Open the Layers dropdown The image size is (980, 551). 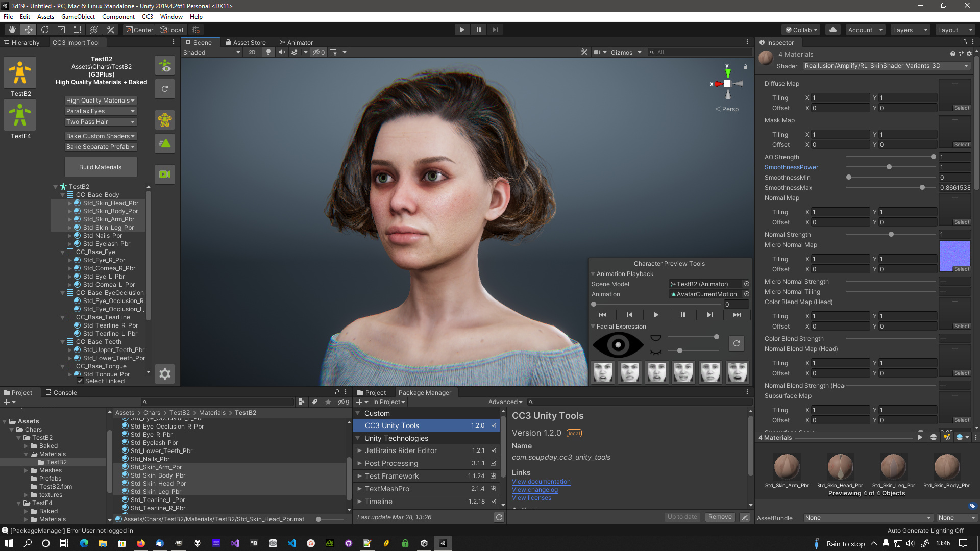(910, 30)
